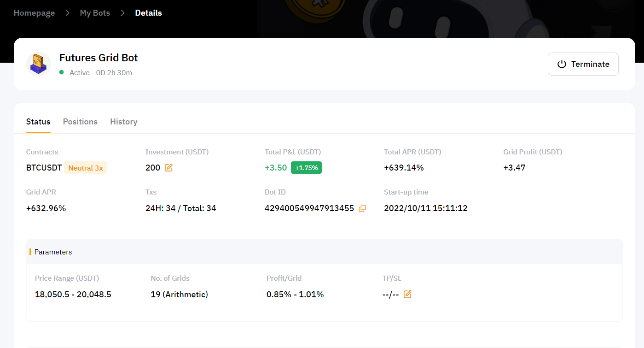644x348 pixels.
Task: Terminate the Futures Grid Bot
Action: 583,64
